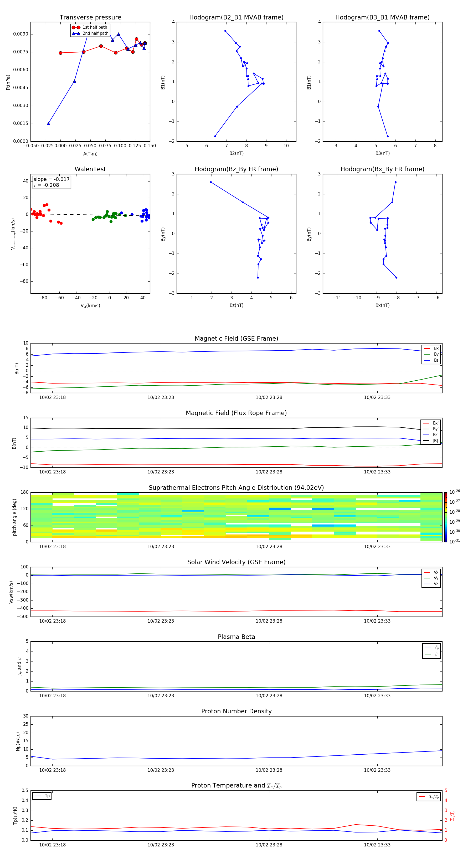Screen dimensions: 473x868
Task: Click the 10^-26 colorbar tick label
Action: (x=455, y=492)
